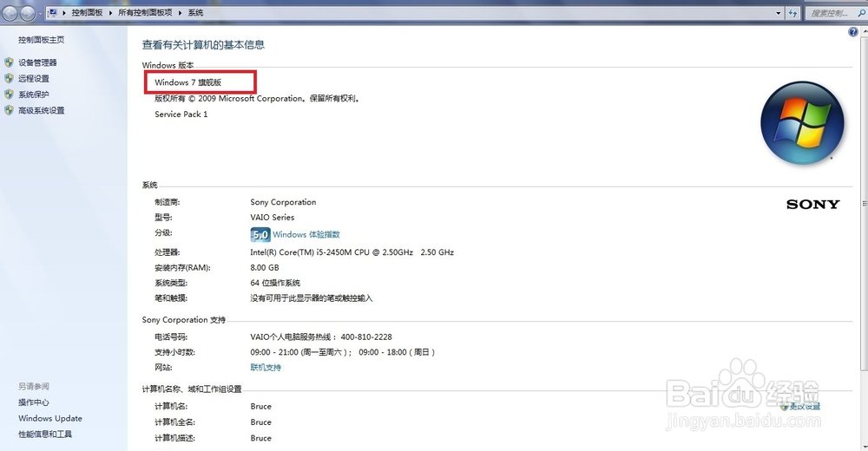The height and width of the screenshot is (451, 868).
Task: Click Sony Corporation 支持 section heading
Action: (184, 320)
